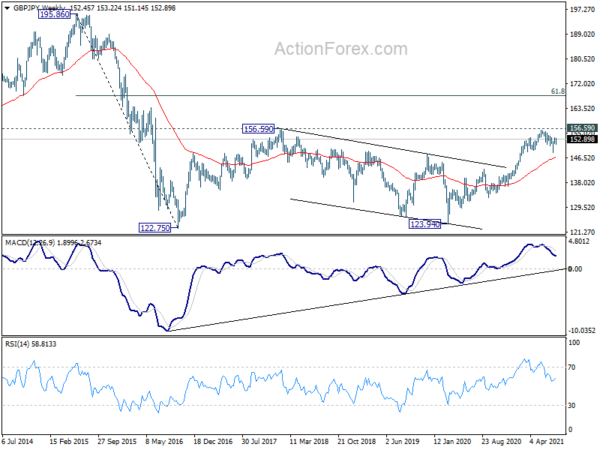Click the 18 Dec 2016 date label

pos(213,442)
